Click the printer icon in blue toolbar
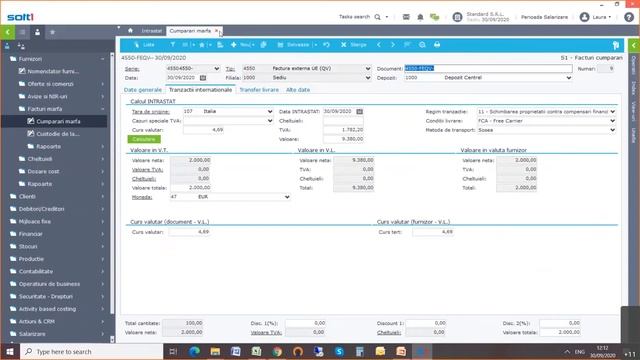640x360 pixels. 437,44
